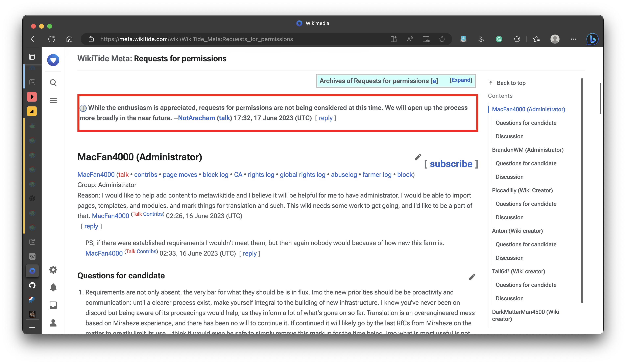Open the browser profile avatar menu
This screenshot has height=364, width=626.
(x=555, y=39)
